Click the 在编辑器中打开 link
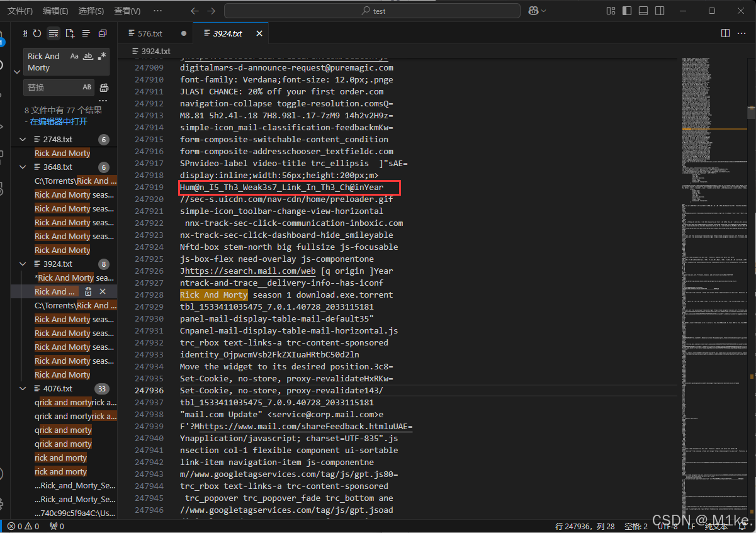Image resolution: width=756 pixels, height=533 pixels. 59,121
